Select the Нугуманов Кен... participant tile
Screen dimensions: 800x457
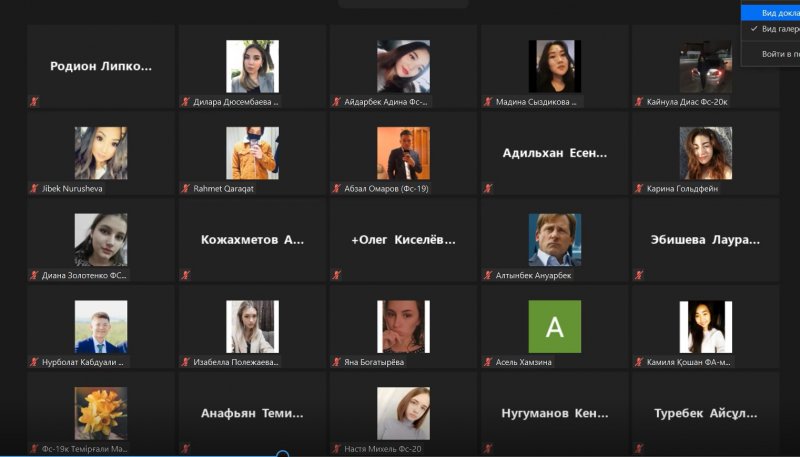(x=555, y=413)
